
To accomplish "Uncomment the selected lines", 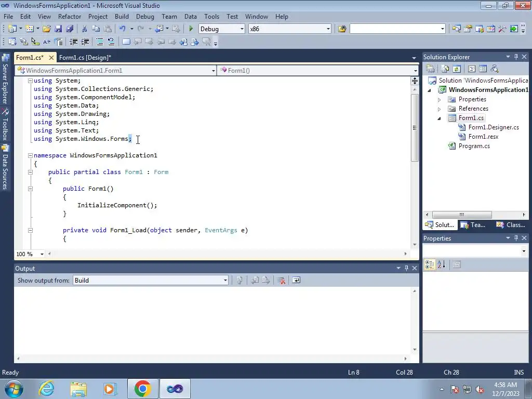I will [x=111, y=42].
